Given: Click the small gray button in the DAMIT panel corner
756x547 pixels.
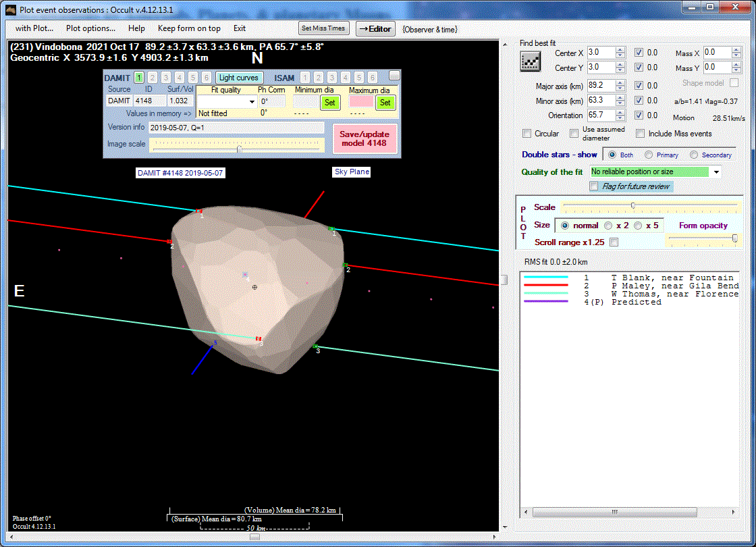Looking at the screenshot, I should point(394,75).
